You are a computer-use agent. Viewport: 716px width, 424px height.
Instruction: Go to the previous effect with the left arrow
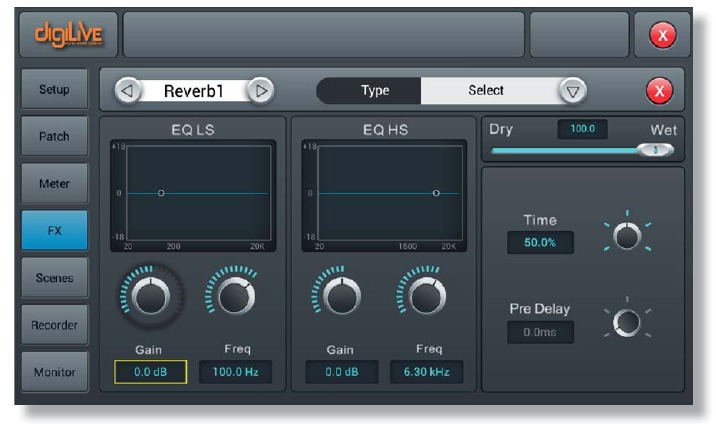click(127, 91)
